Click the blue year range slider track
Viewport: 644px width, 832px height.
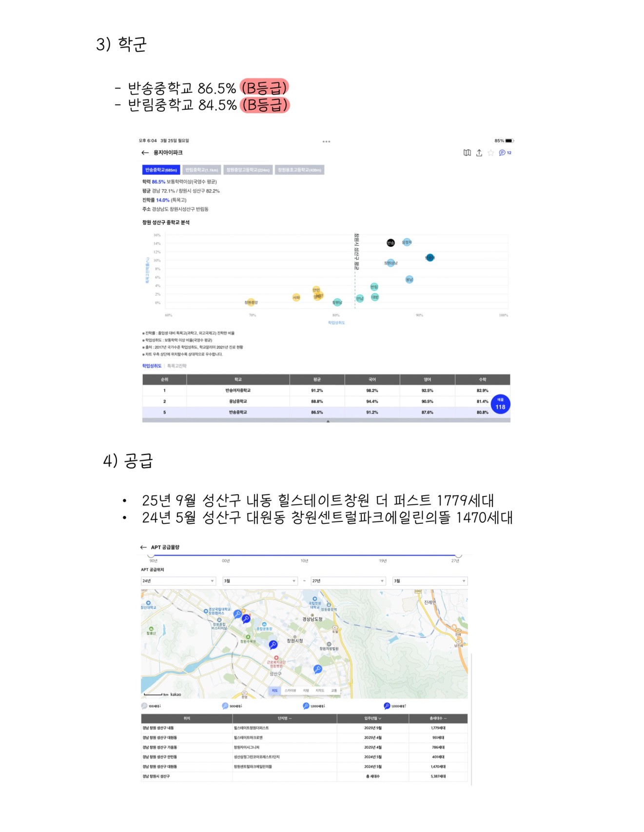click(x=305, y=555)
